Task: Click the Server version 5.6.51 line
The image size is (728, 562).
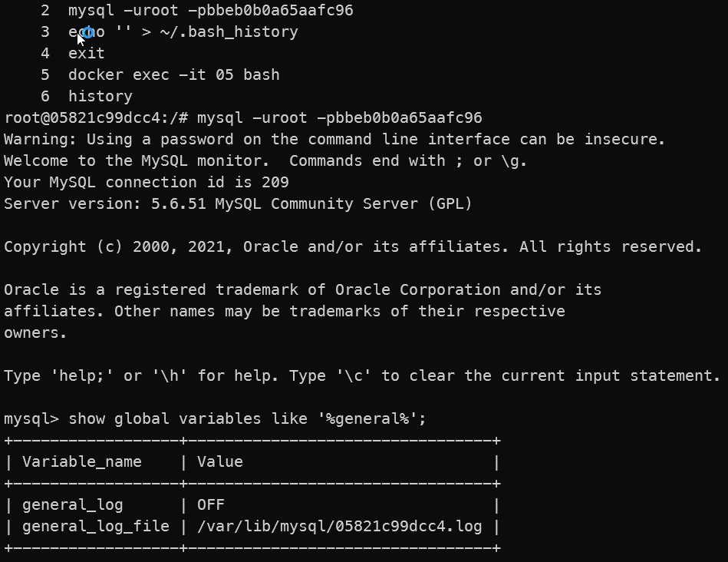Action: tap(238, 204)
